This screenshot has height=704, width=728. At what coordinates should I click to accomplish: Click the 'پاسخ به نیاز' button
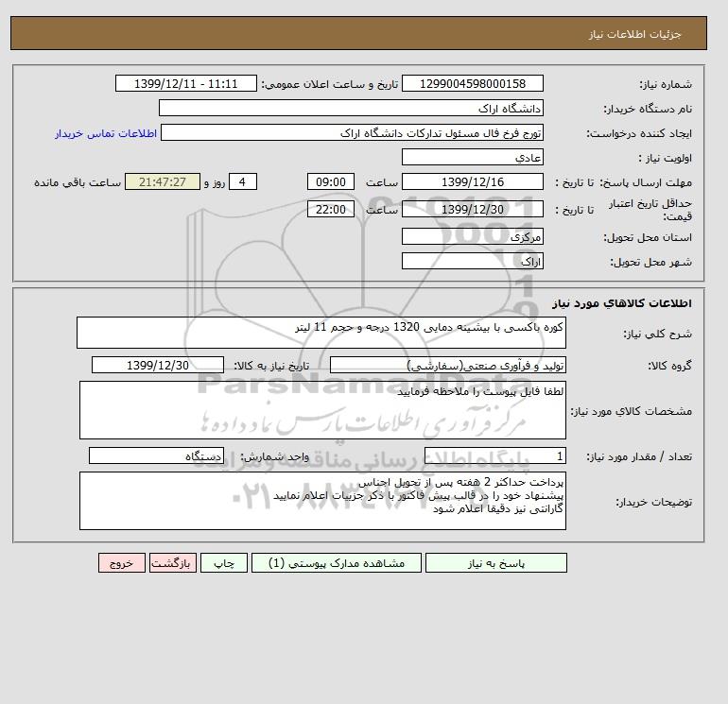pos(495,563)
